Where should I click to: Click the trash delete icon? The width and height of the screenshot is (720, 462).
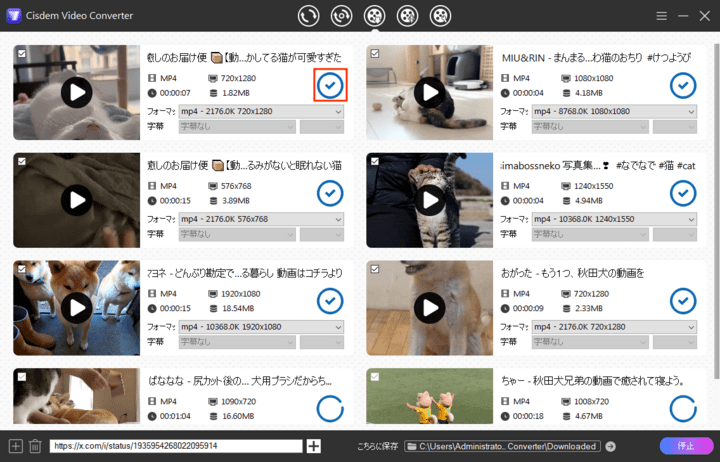(x=35, y=446)
